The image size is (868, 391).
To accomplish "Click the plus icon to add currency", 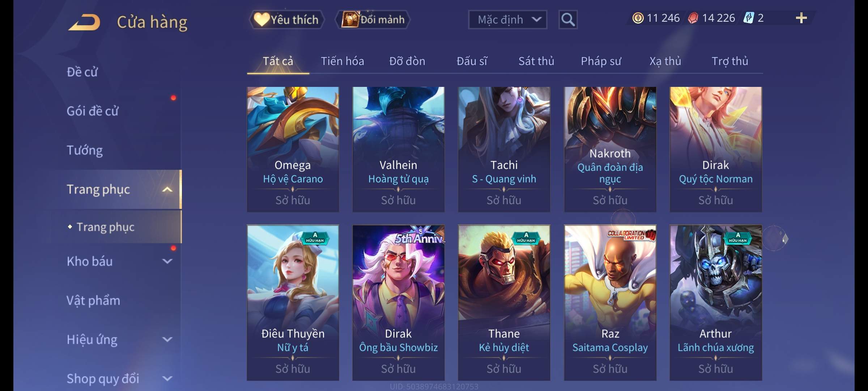I will (x=801, y=18).
